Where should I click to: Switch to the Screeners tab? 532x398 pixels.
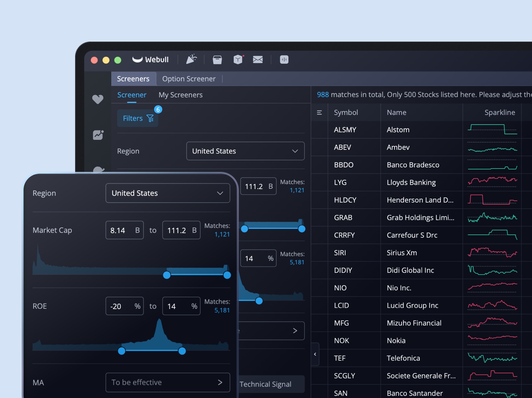click(133, 79)
